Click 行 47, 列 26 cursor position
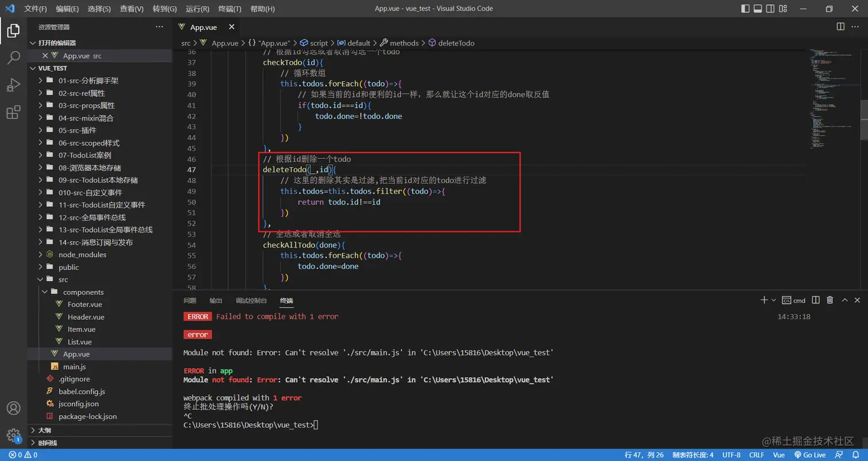The height and width of the screenshot is (461, 868). pyautogui.click(x=644, y=455)
